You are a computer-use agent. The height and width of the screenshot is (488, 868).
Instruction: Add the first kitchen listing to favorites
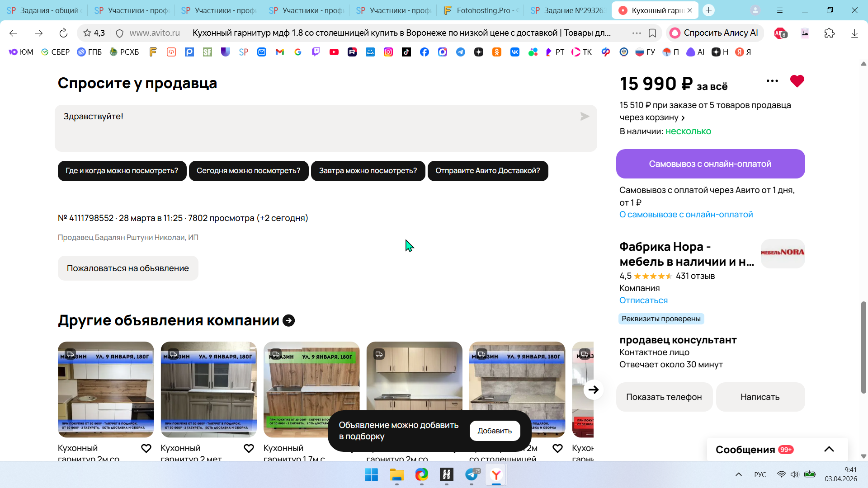pyautogui.click(x=146, y=448)
